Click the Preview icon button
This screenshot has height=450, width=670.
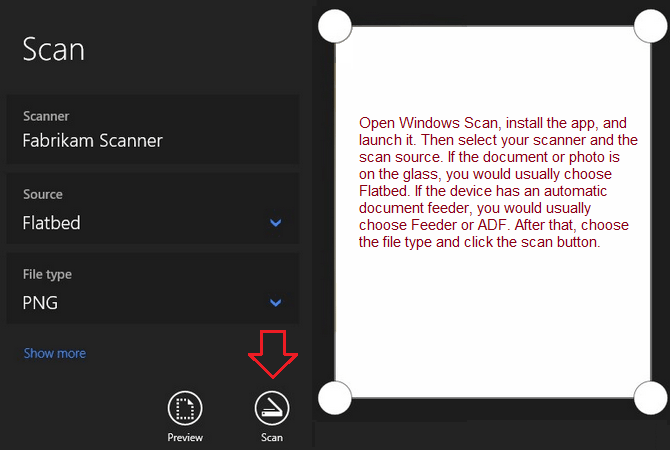point(185,408)
